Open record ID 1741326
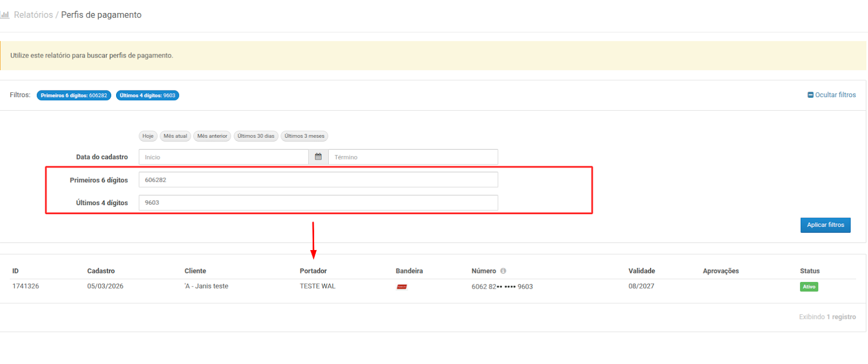Viewport: 868px width, 364px height. click(25, 286)
